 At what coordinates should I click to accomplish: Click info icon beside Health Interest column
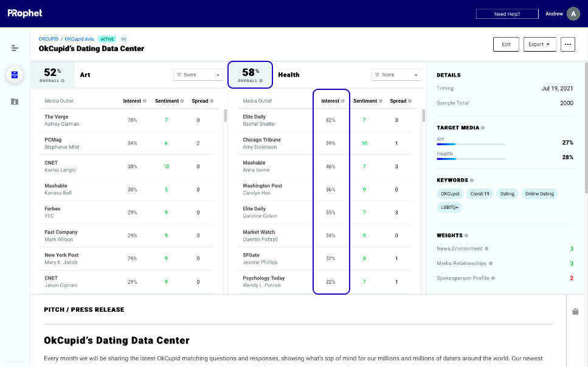[x=343, y=101]
